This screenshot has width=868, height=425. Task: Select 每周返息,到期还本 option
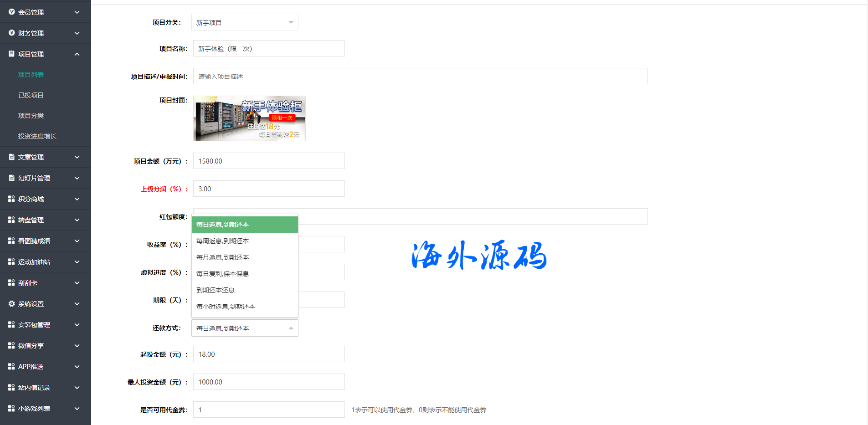pos(223,241)
